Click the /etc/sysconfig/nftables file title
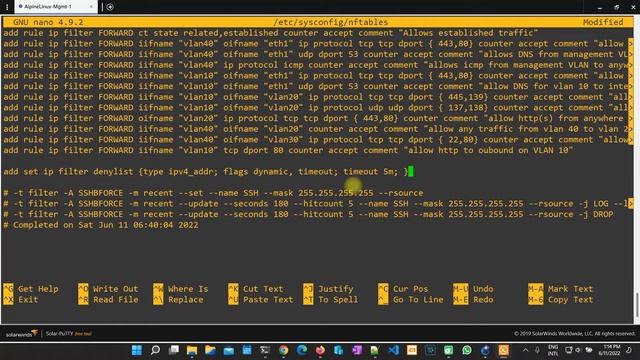Image resolution: width=640 pixels, height=360 pixels. (331, 22)
